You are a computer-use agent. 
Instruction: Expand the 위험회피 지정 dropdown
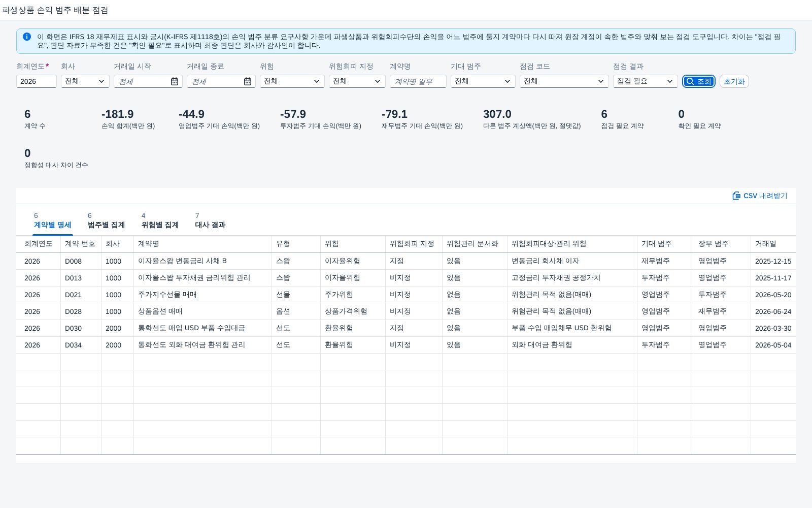pyautogui.click(x=357, y=81)
